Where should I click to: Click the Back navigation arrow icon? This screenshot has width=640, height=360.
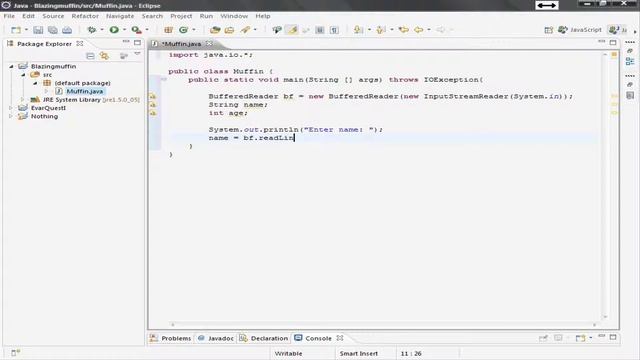point(418,30)
